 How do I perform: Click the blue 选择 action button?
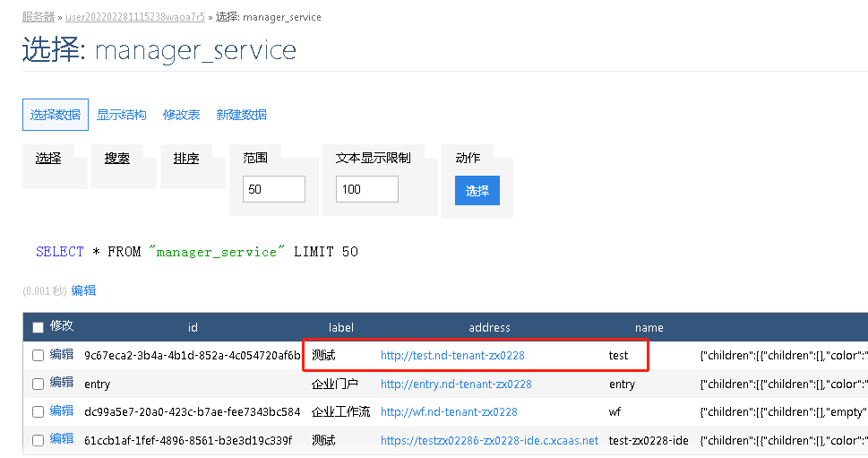477,191
